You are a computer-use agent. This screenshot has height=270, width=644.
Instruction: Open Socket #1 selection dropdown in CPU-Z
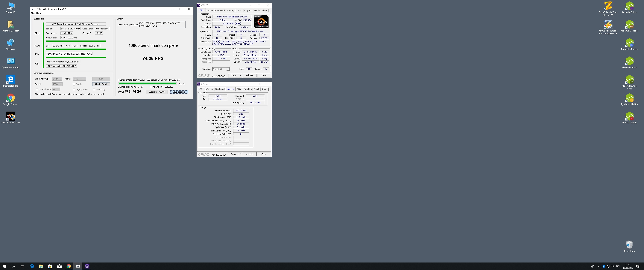coord(221,69)
